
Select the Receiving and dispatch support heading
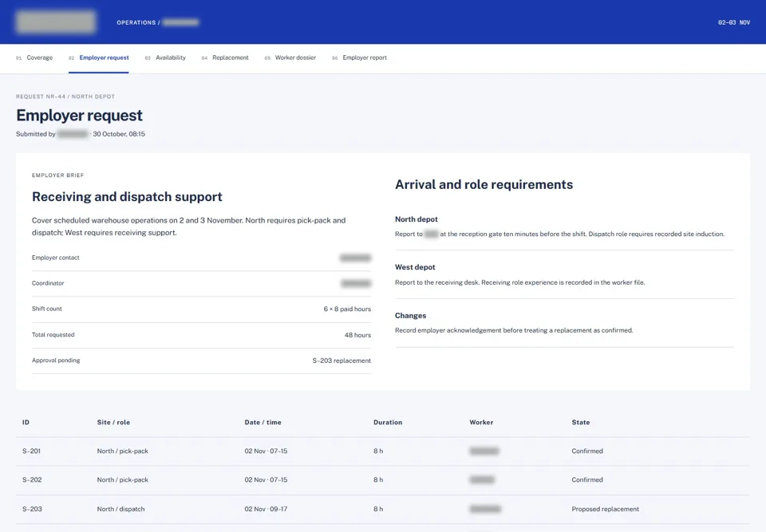[x=127, y=196]
